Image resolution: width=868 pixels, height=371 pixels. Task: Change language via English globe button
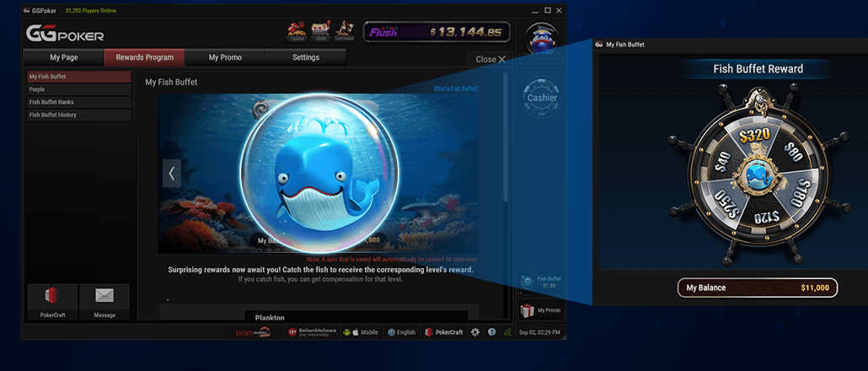402,332
